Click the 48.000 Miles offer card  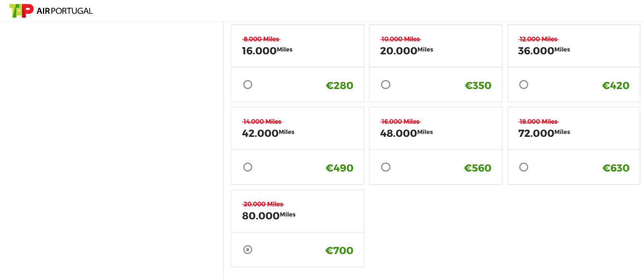(435, 146)
